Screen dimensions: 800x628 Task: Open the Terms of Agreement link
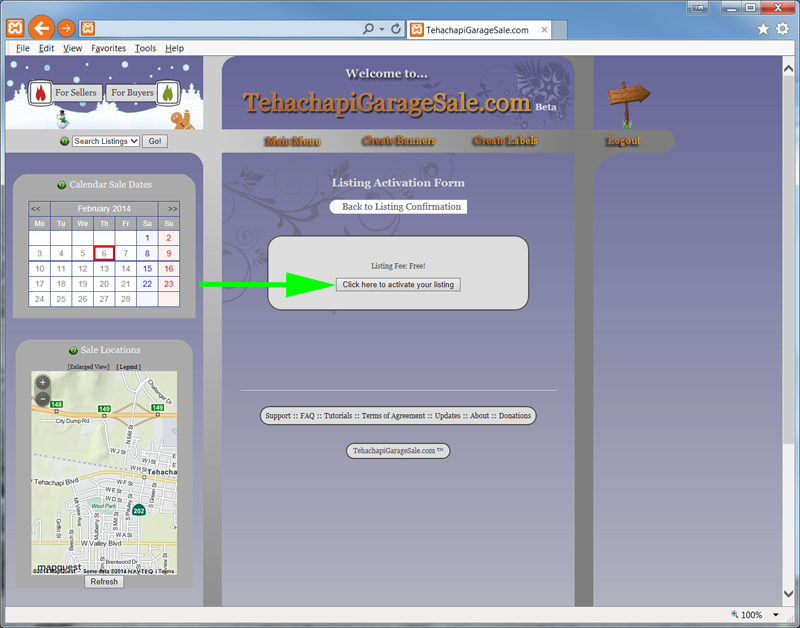click(393, 416)
